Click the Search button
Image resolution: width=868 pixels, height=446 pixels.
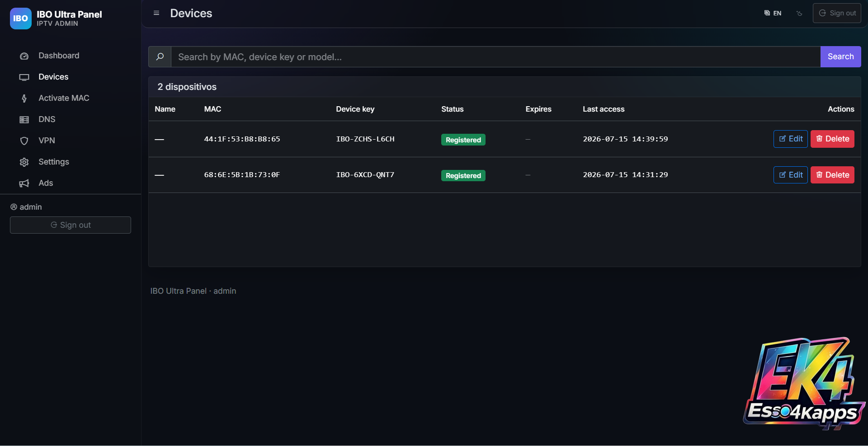(x=840, y=57)
